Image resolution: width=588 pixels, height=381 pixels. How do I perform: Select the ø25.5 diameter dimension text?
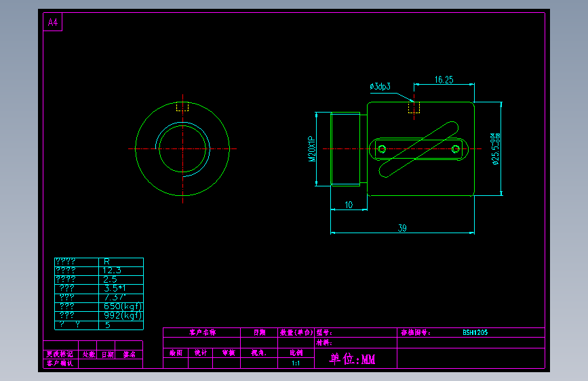pos(495,149)
